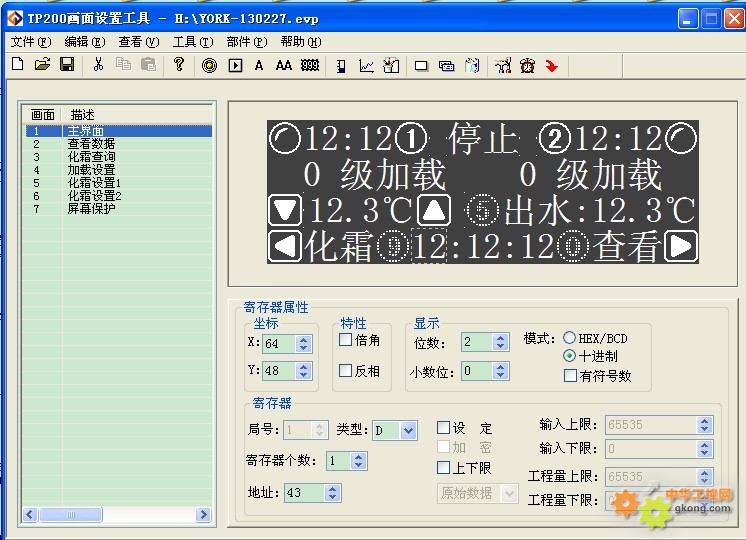Open help with the question mark icon

coord(179,64)
